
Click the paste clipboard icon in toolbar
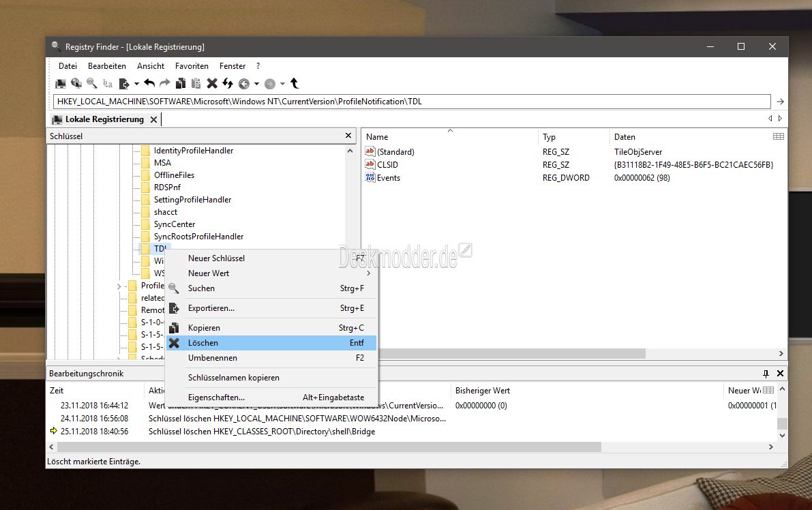coord(196,83)
